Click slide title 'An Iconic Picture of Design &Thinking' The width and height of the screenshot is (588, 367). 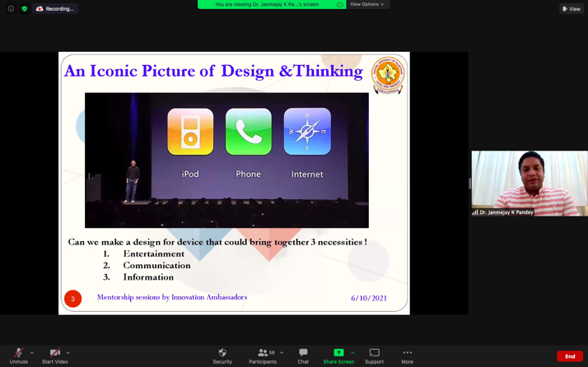pyautogui.click(x=214, y=72)
